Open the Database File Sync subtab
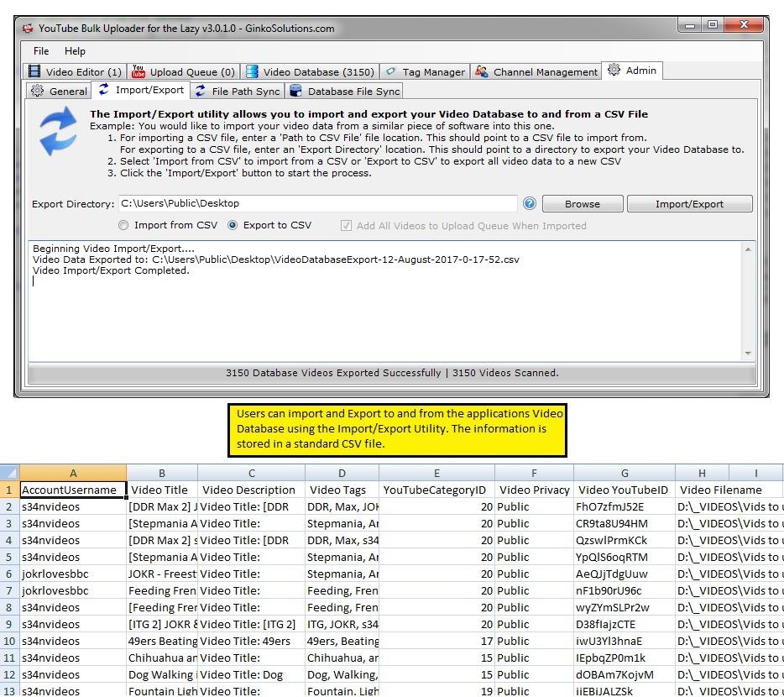 tap(344, 91)
